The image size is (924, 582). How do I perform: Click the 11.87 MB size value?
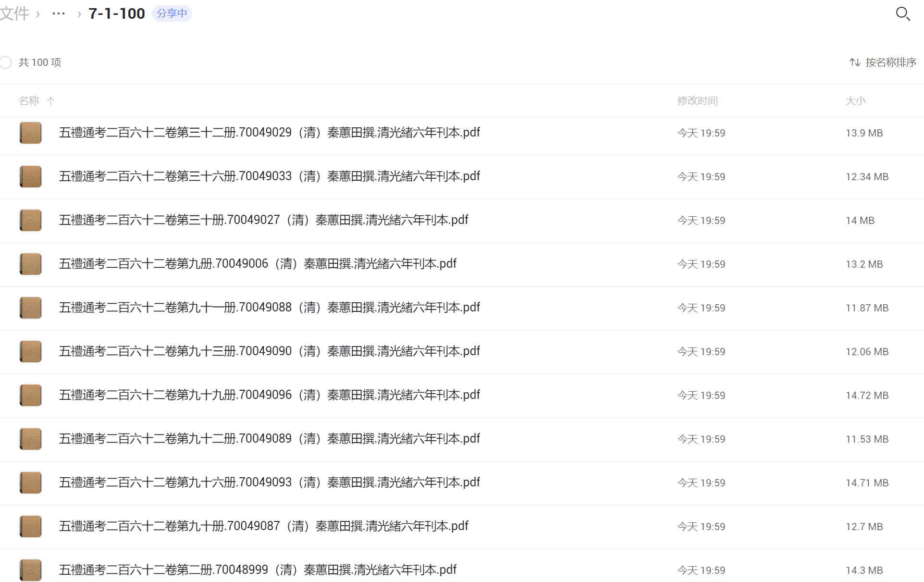867,308
